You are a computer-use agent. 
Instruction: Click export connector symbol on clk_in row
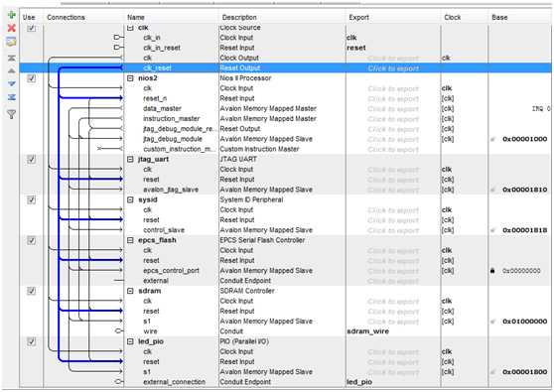(x=118, y=38)
